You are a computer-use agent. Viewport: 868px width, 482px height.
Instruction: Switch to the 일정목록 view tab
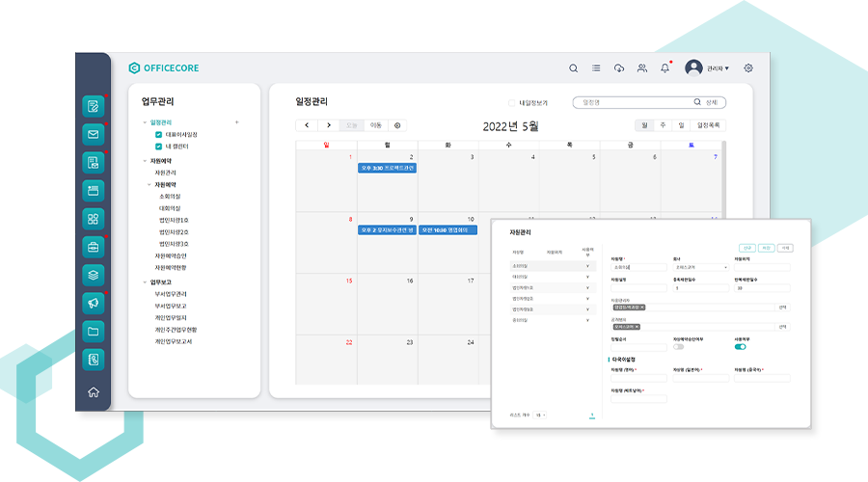tap(709, 125)
